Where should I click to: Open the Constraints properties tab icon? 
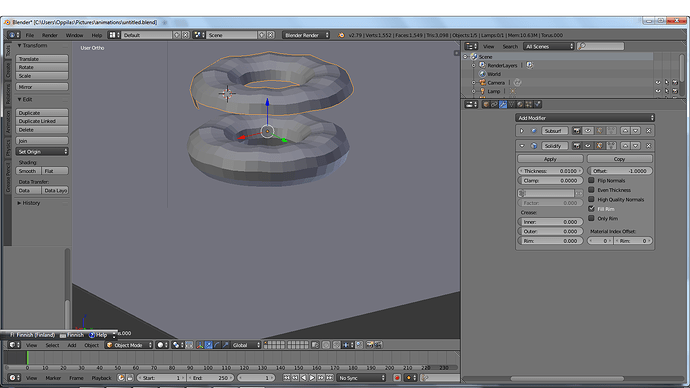(x=494, y=104)
